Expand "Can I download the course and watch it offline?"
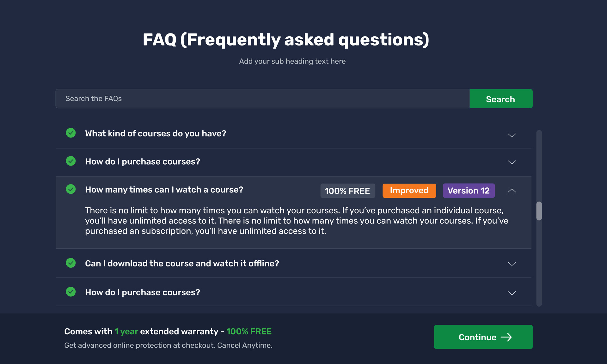607x364 pixels. (x=512, y=264)
